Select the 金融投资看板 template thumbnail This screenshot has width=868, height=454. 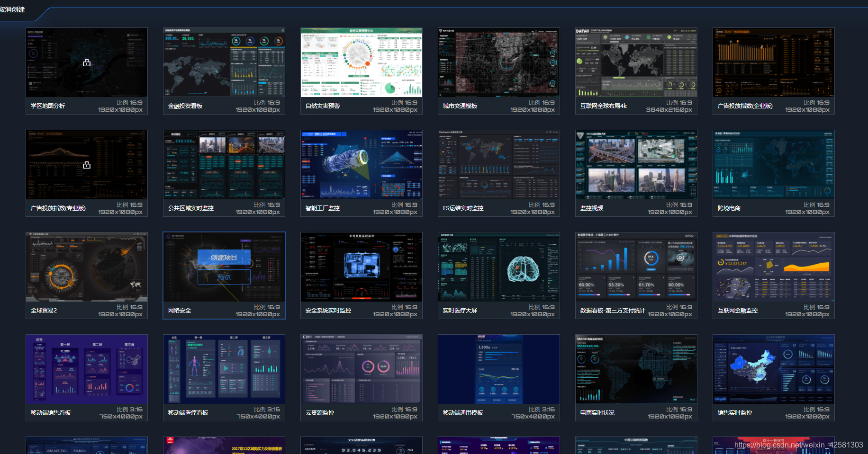[224, 62]
